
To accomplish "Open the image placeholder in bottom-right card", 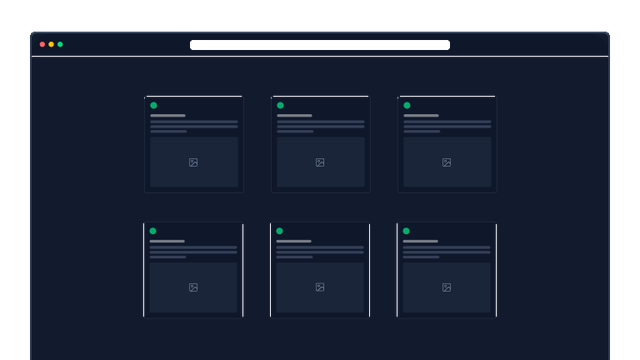I will pos(447,288).
